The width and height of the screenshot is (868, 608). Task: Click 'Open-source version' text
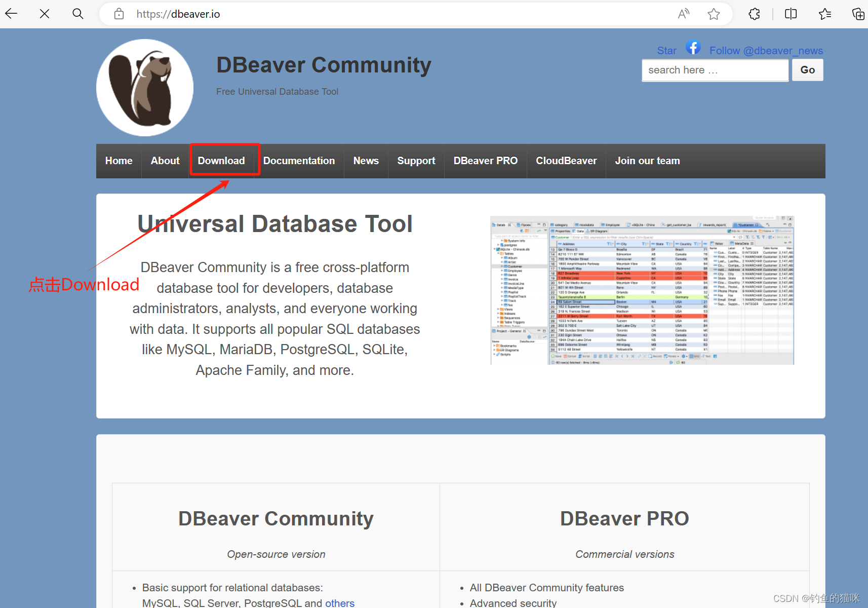[x=276, y=554]
